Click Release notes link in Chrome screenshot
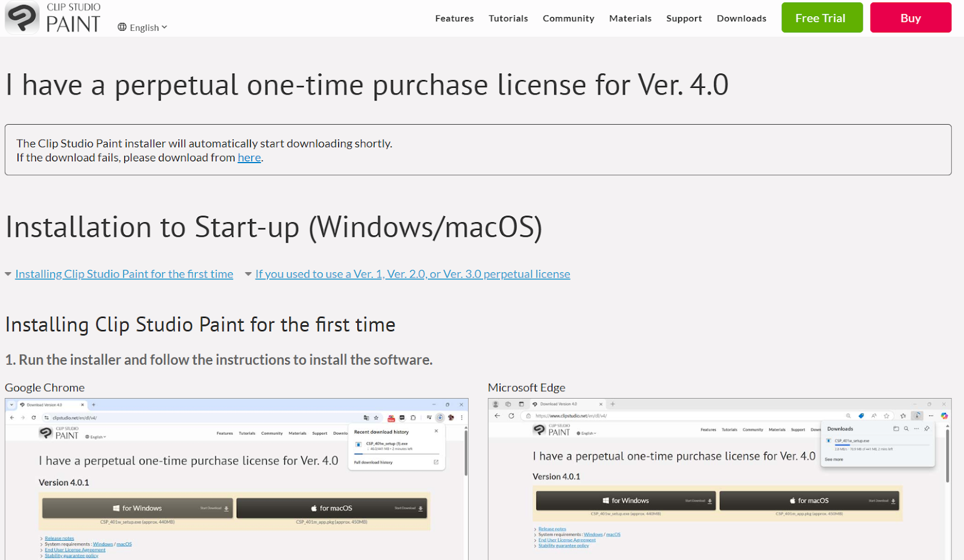This screenshot has width=964, height=560. [x=59, y=538]
